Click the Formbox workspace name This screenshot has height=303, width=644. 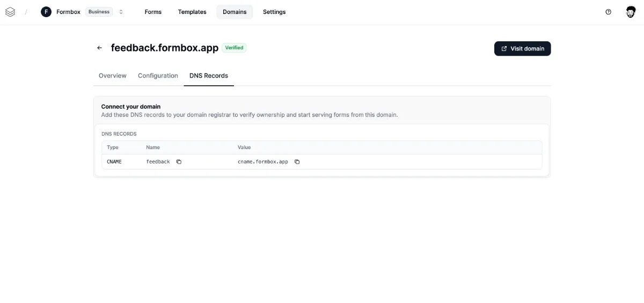[x=68, y=12]
